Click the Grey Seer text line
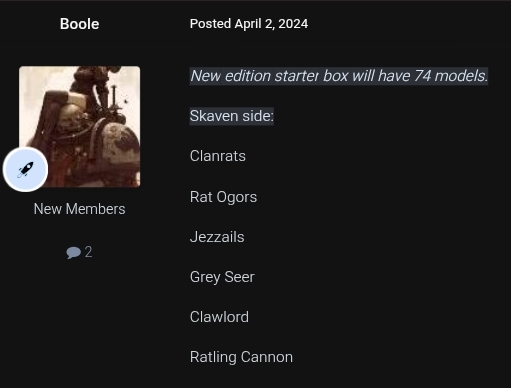Screen dimensions: 511x388 (x=222, y=277)
